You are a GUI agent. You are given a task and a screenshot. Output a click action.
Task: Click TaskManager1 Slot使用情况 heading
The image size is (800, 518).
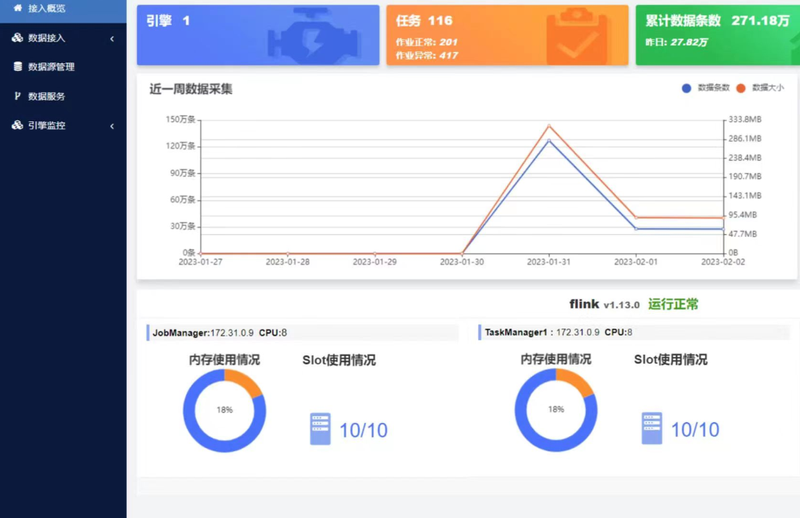point(670,360)
